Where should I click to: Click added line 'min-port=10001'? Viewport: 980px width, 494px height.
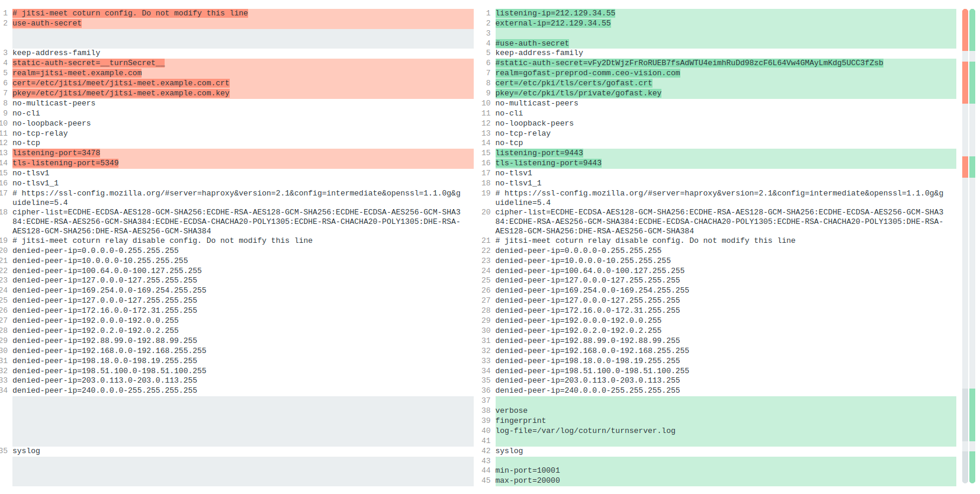(528, 470)
